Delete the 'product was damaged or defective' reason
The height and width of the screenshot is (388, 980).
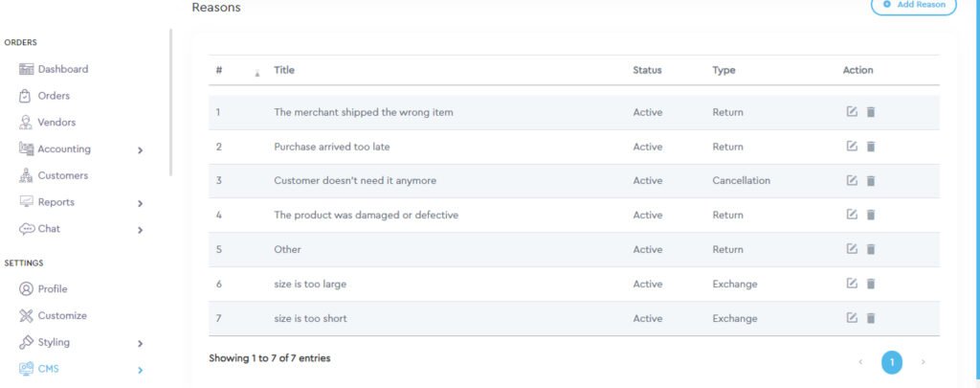tap(871, 215)
